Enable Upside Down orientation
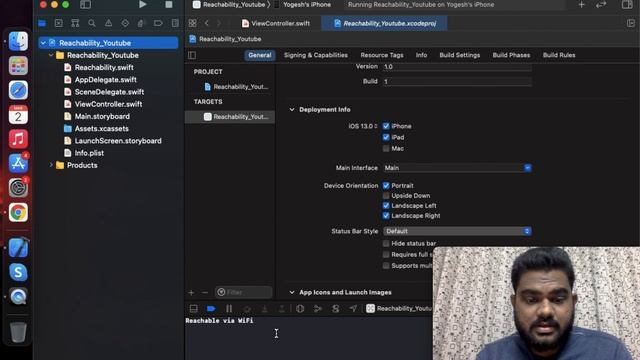The height and width of the screenshot is (360, 640). tap(386, 196)
